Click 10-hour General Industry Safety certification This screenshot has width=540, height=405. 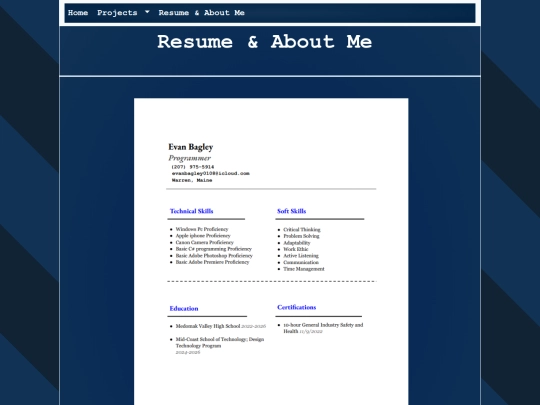[x=323, y=328]
